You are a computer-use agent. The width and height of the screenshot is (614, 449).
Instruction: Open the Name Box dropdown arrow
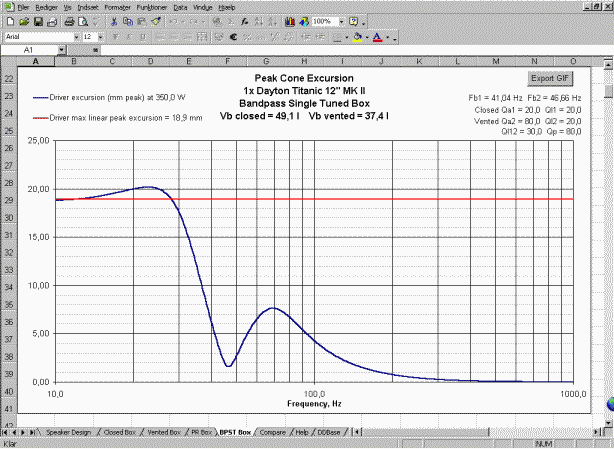(x=62, y=49)
